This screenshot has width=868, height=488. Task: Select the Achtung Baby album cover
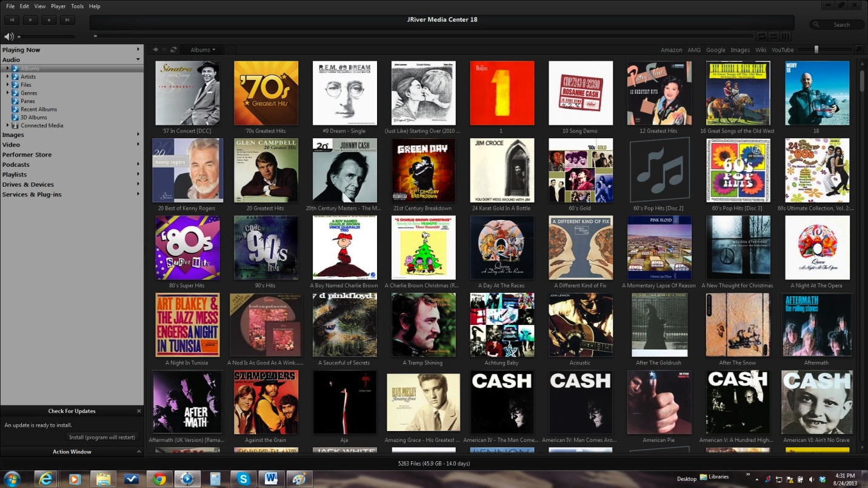click(502, 325)
